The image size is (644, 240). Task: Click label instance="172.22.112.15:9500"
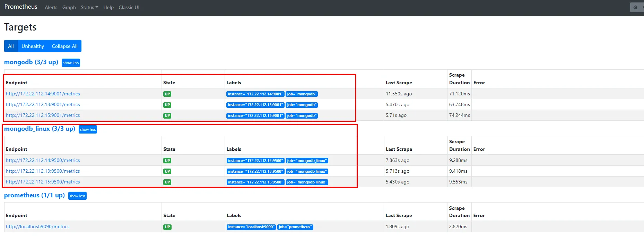(x=255, y=182)
